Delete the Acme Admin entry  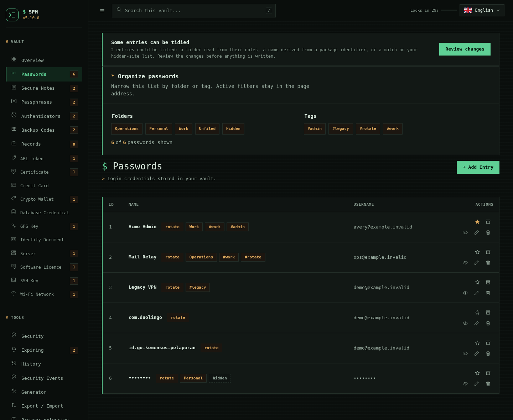pyautogui.click(x=488, y=232)
